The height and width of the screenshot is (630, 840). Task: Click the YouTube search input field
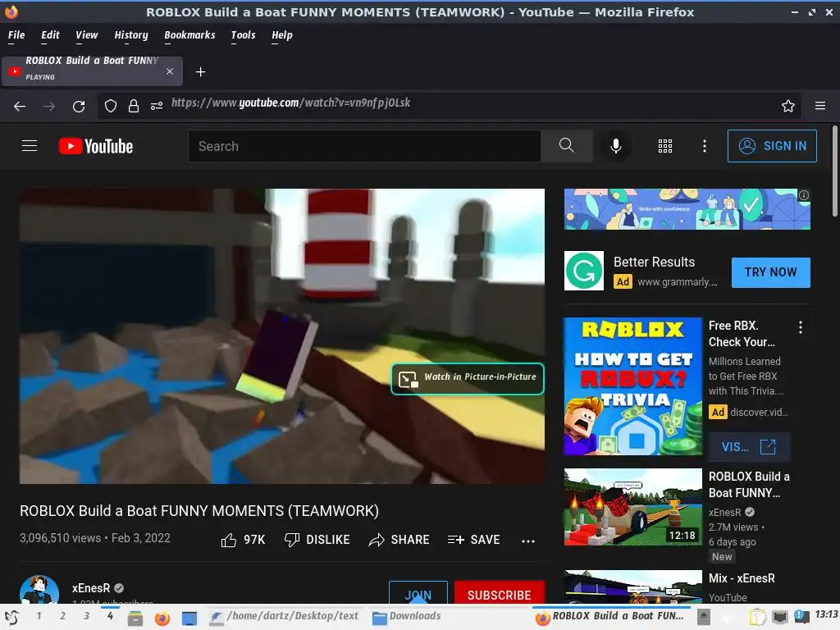click(364, 146)
